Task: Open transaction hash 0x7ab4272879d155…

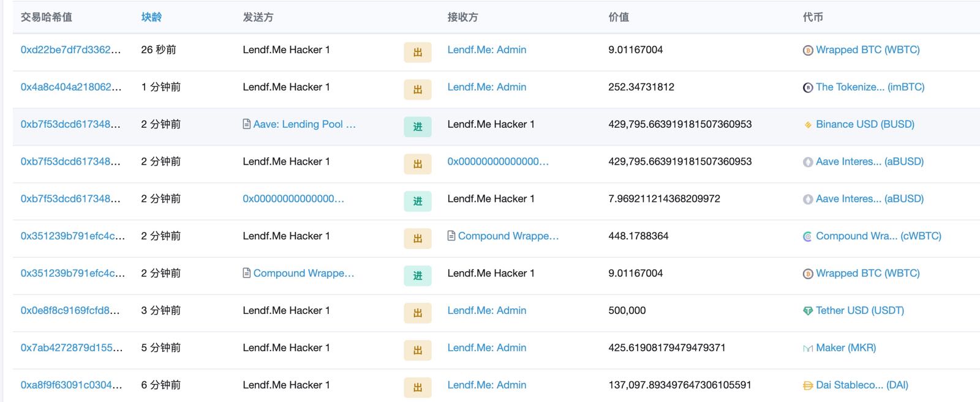Action: (72, 348)
